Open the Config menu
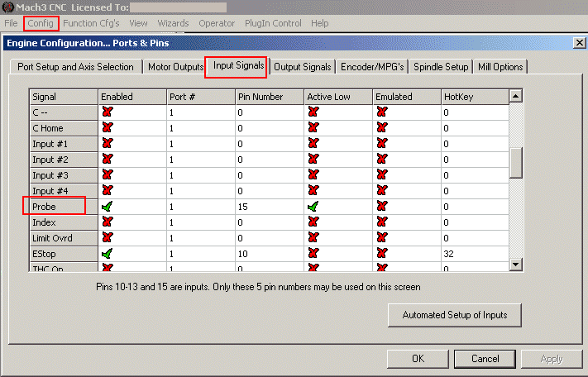Image resolution: width=588 pixels, height=377 pixels. click(x=41, y=23)
